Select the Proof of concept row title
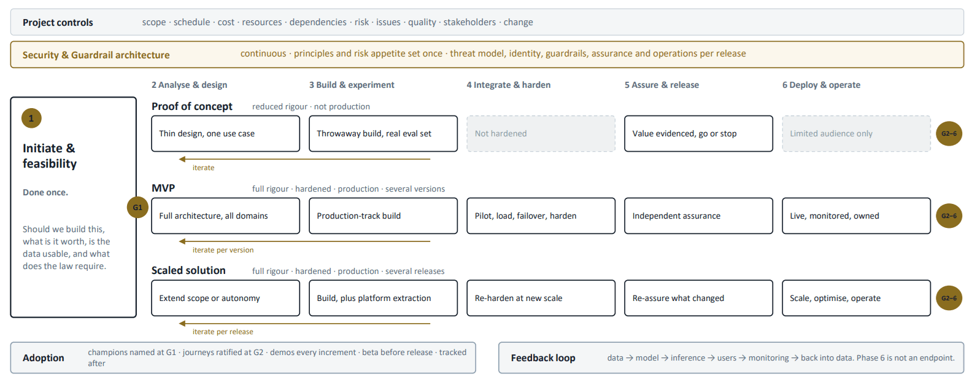Image resolution: width=980 pixels, height=387 pixels. (192, 106)
